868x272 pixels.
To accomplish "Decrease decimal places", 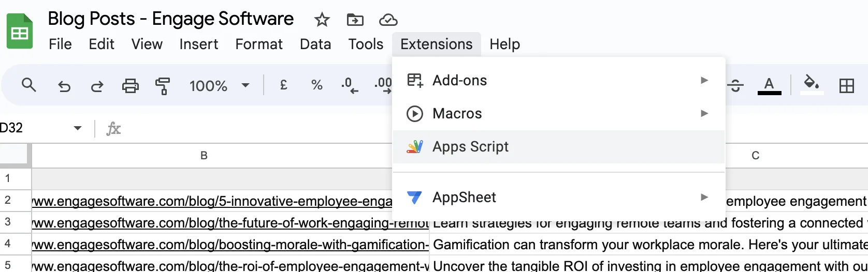I will coord(350,85).
